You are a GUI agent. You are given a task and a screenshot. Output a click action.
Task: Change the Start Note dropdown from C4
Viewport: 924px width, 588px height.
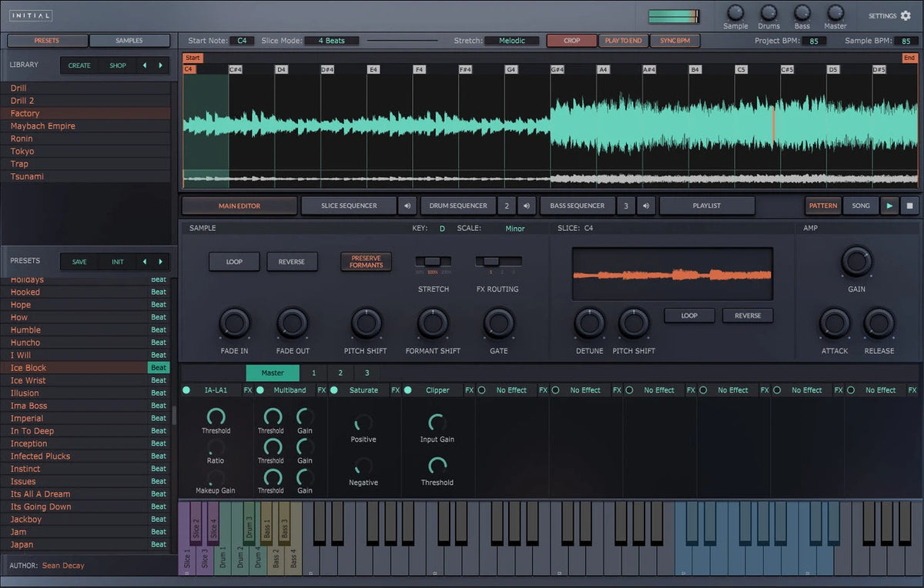243,40
